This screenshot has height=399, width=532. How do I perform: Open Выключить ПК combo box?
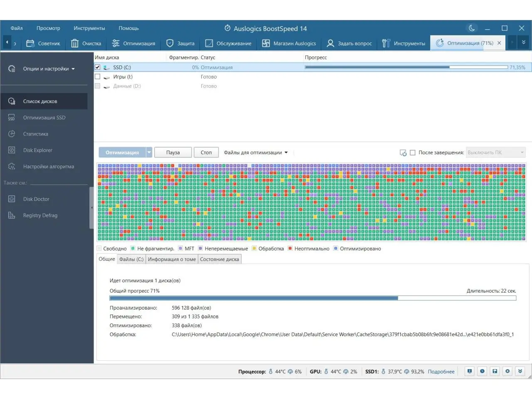[x=496, y=153]
